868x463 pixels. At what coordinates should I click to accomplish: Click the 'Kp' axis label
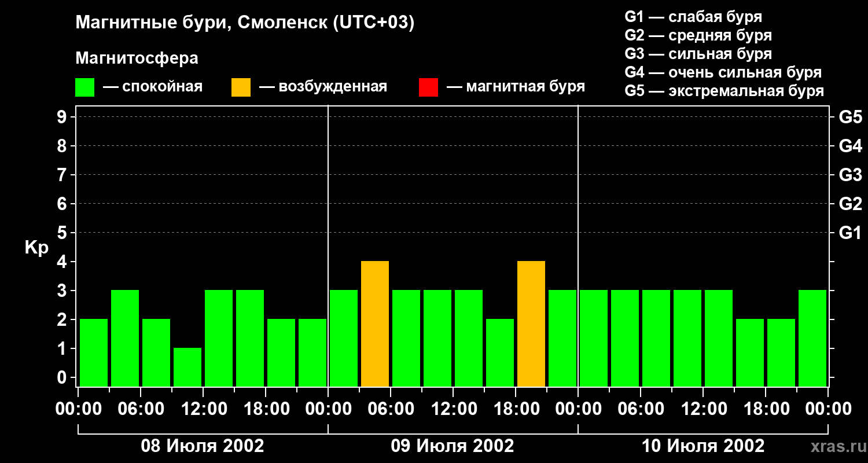tap(36, 248)
